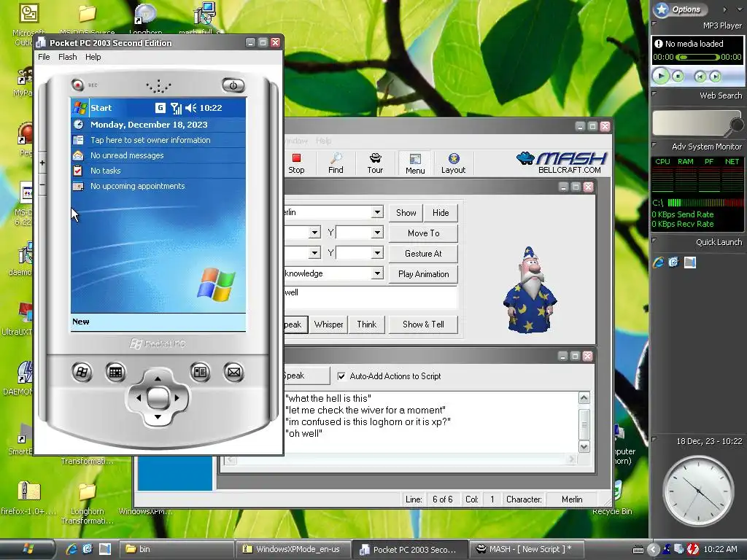
Task: Click the Show character button
Action: point(406,213)
